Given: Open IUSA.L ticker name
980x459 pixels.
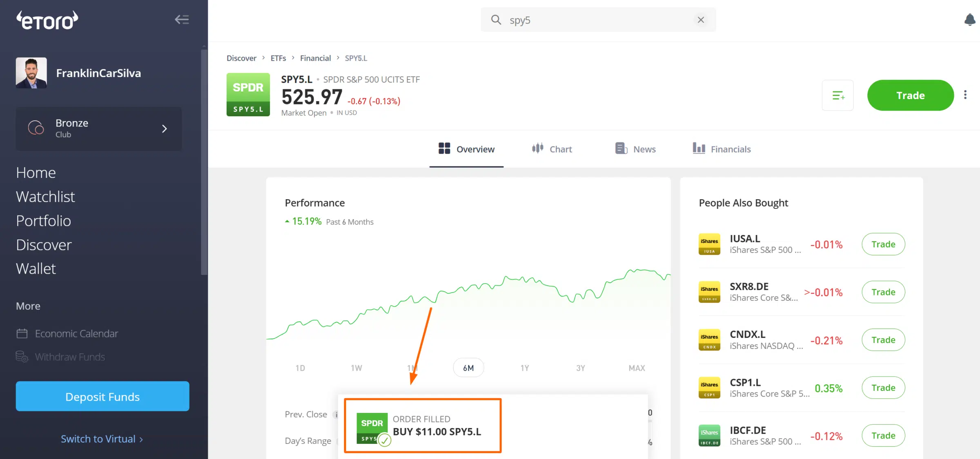Looking at the screenshot, I should point(745,239).
